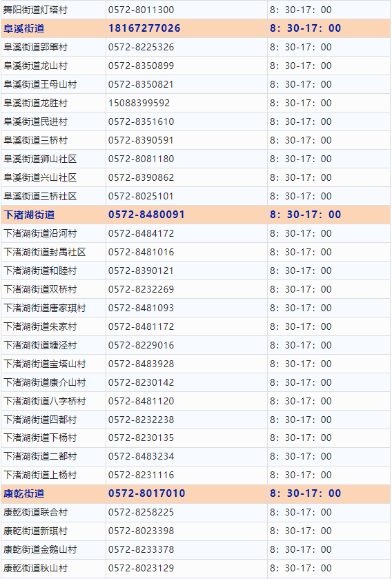Click the 阜溪街道 header row name

pos(24,29)
